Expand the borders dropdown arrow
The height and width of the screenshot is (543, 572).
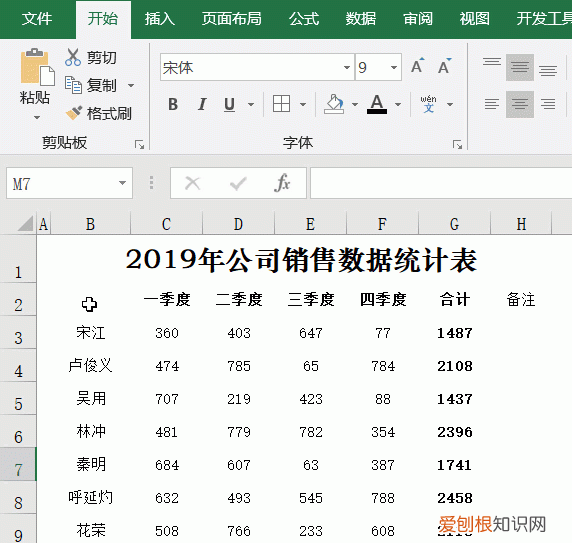[303, 105]
